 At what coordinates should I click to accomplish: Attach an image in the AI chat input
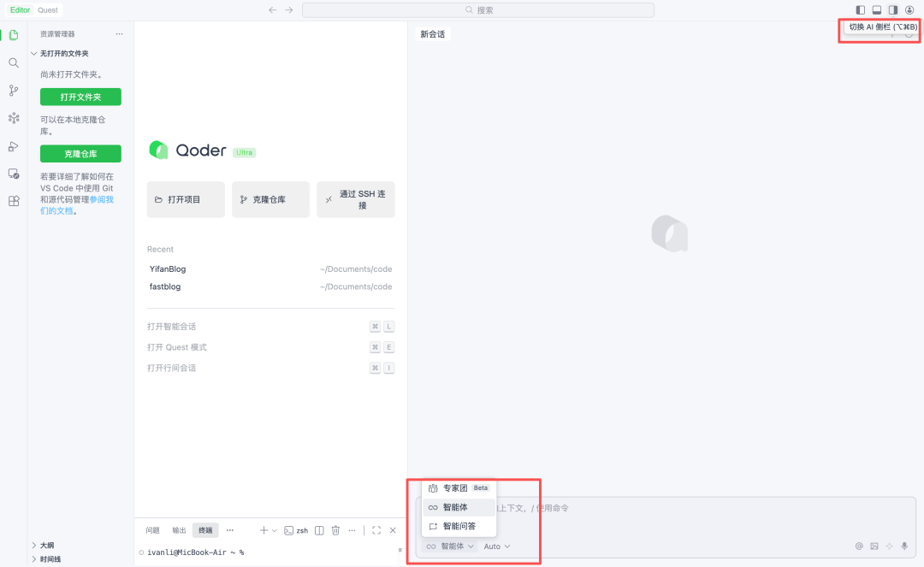874,546
